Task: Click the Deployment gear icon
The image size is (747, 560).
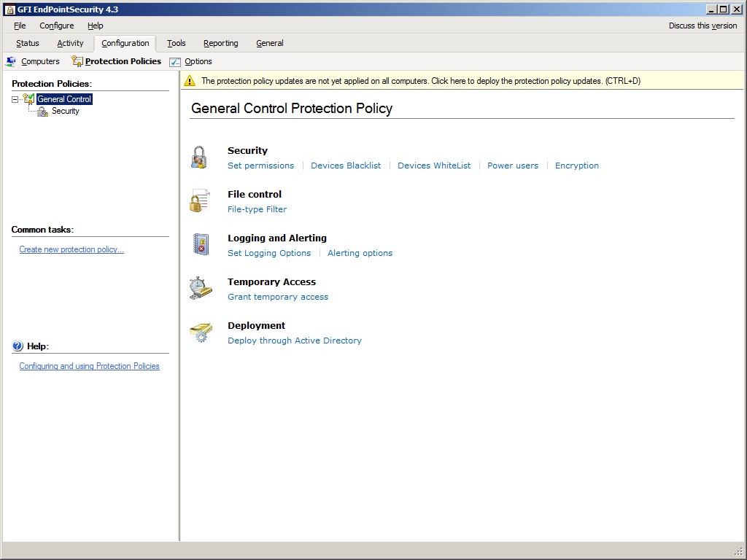Action: pos(201,332)
